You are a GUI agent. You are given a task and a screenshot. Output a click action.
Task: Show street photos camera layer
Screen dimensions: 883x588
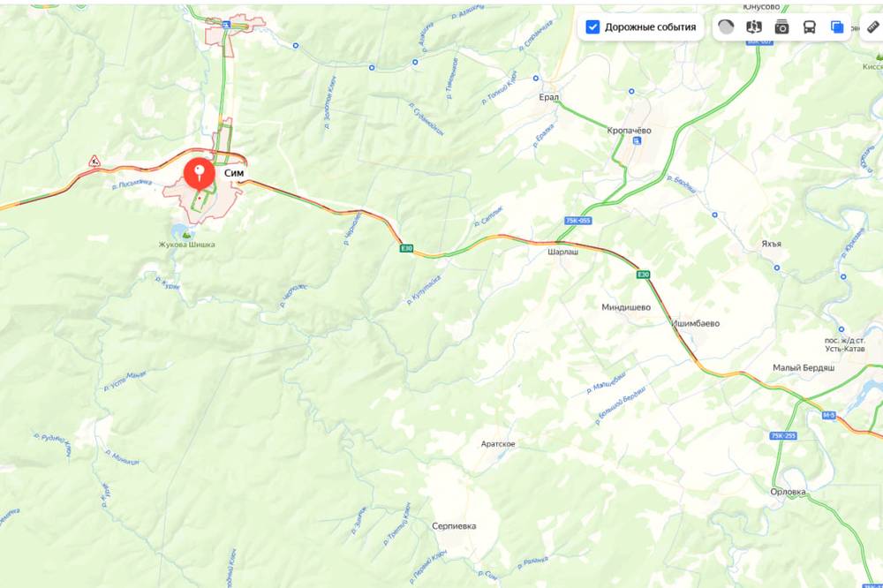(x=781, y=27)
